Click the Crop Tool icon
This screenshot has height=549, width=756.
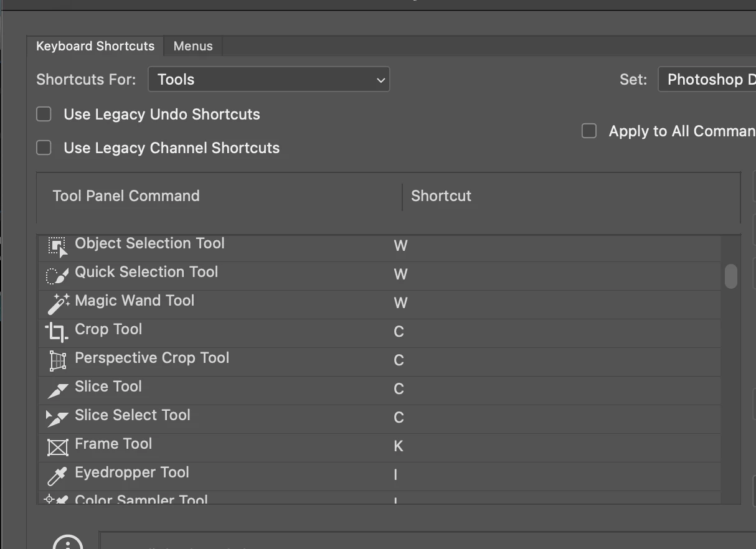pyautogui.click(x=57, y=332)
